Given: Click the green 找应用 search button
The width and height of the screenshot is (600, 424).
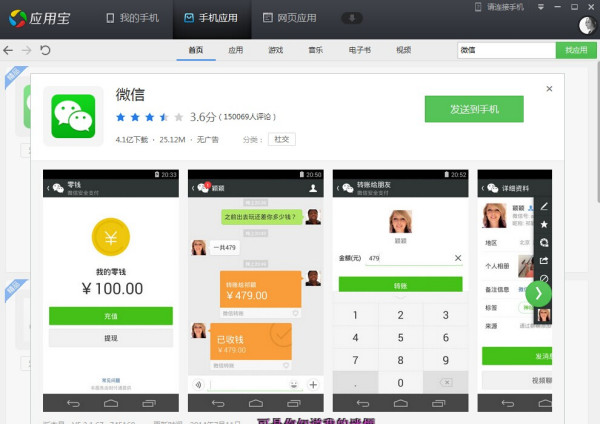Looking at the screenshot, I should [576, 50].
